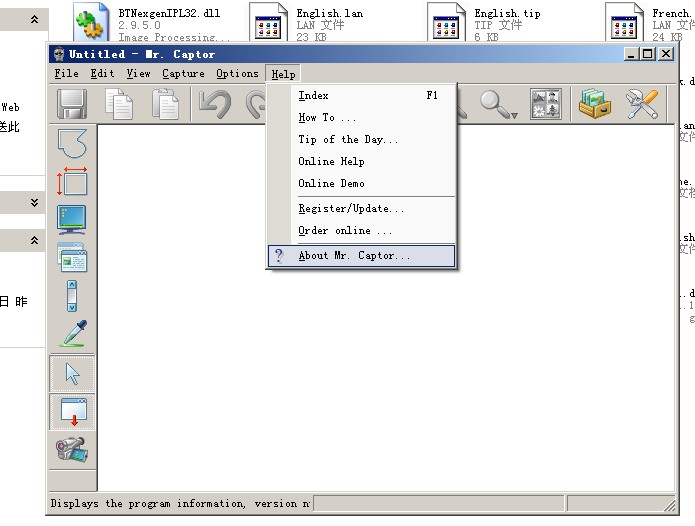Minimize the Mr. Captor window
695x526 pixels.
632,54
